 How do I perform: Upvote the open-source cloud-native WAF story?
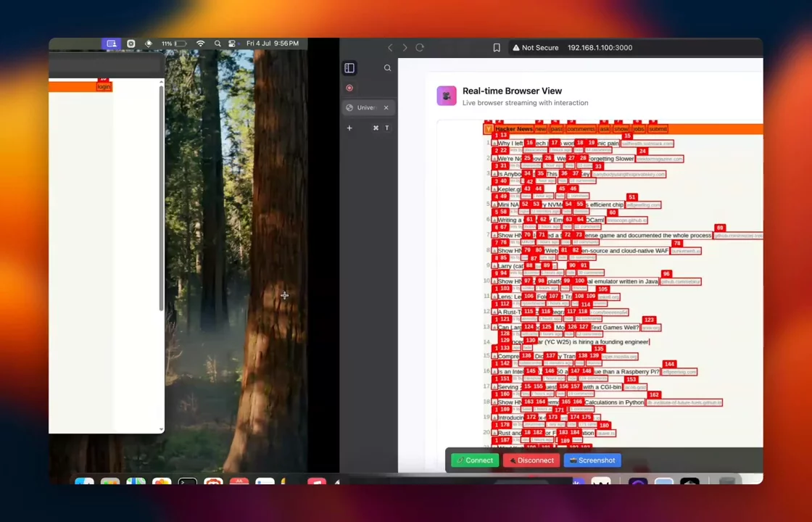tap(494, 251)
